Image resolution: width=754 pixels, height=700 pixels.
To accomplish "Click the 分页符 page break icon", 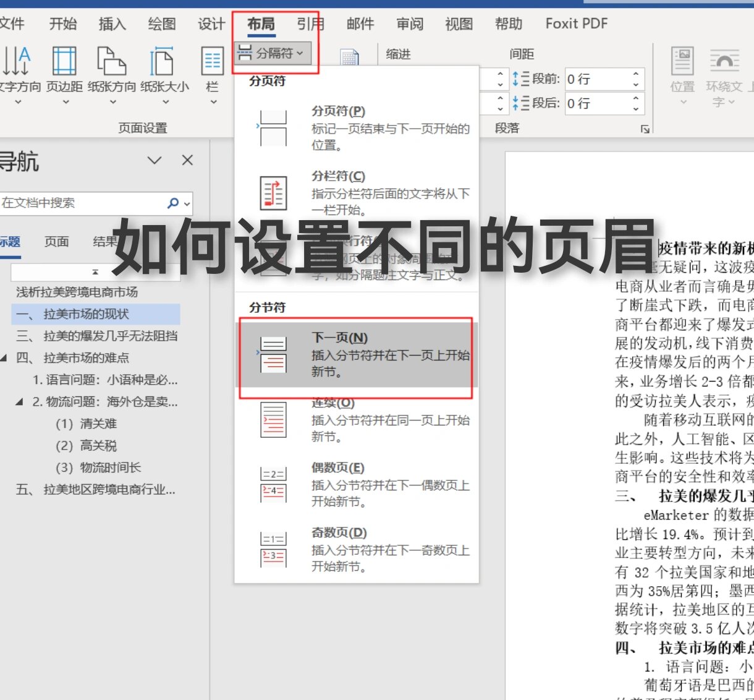I will point(273,128).
